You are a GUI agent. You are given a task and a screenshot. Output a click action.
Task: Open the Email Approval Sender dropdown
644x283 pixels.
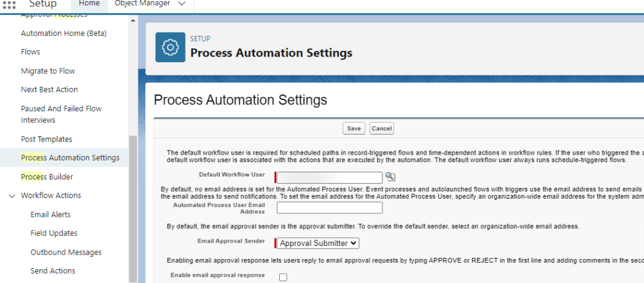pyautogui.click(x=318, y=243)
